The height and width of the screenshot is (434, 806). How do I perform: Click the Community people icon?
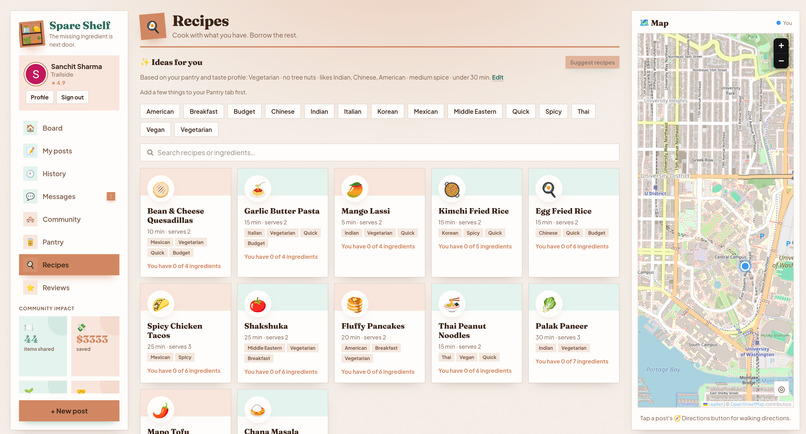pyautogui.click(x=30, y=219)
